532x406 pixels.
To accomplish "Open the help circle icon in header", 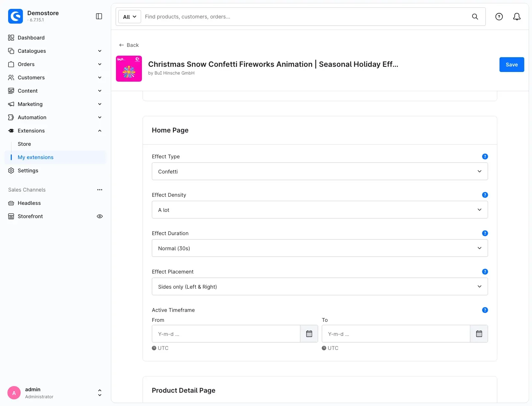I will [499, 17].
